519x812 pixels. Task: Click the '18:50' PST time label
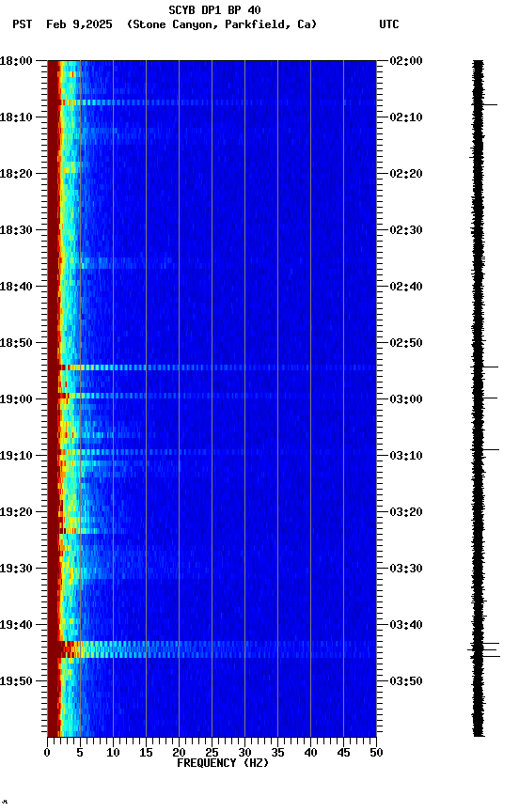(x=16, y=343)
